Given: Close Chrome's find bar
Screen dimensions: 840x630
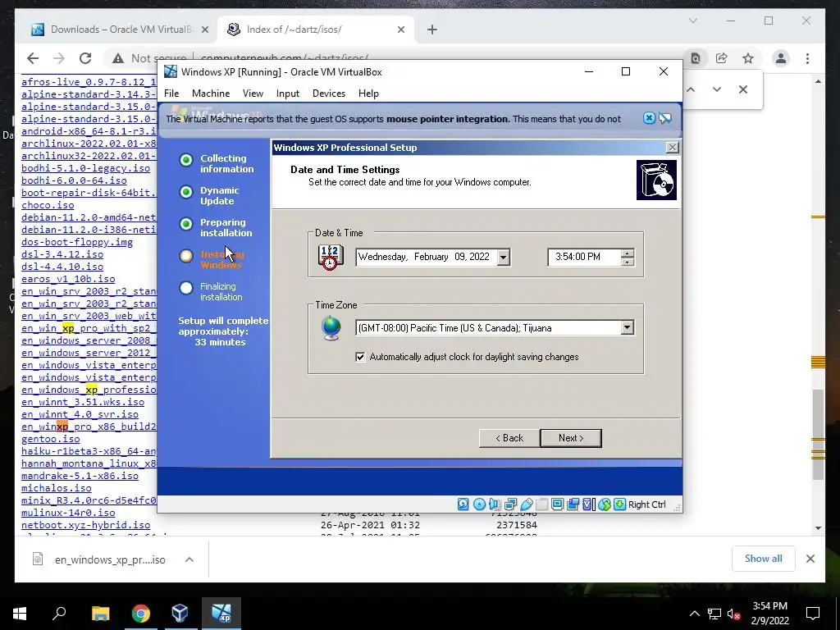Looking at the screenshot, I should click(743, 89).
